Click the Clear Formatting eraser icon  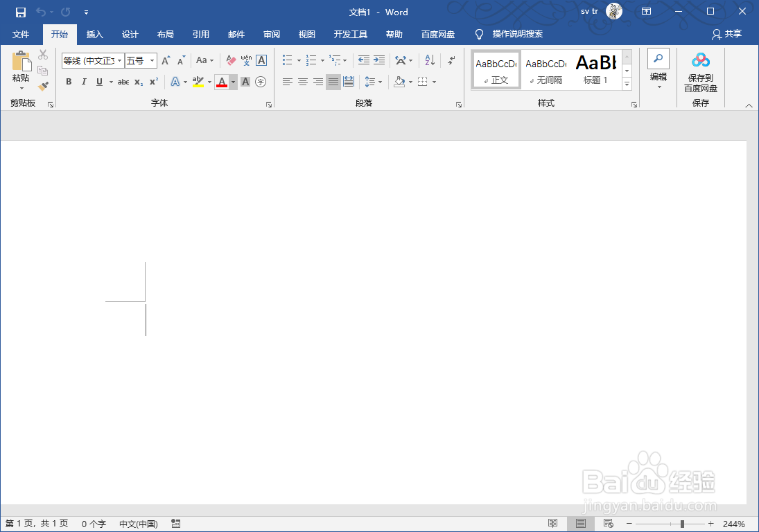tap(231, 60)
